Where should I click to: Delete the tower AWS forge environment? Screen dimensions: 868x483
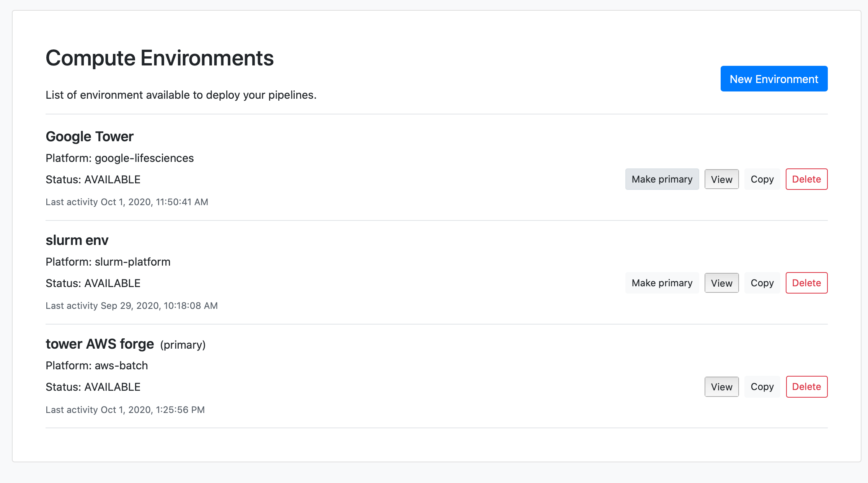pos(807,387)
